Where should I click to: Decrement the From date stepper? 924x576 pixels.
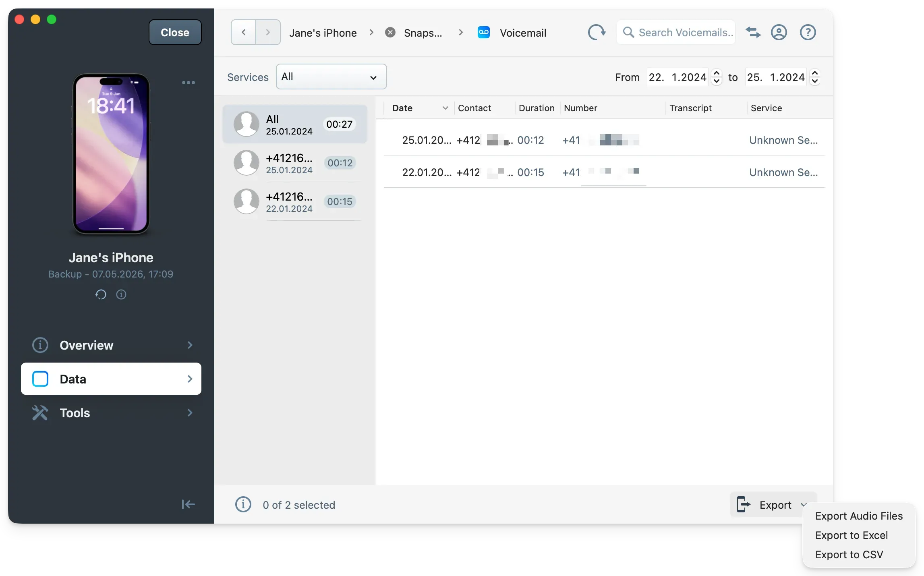(716, 81)
